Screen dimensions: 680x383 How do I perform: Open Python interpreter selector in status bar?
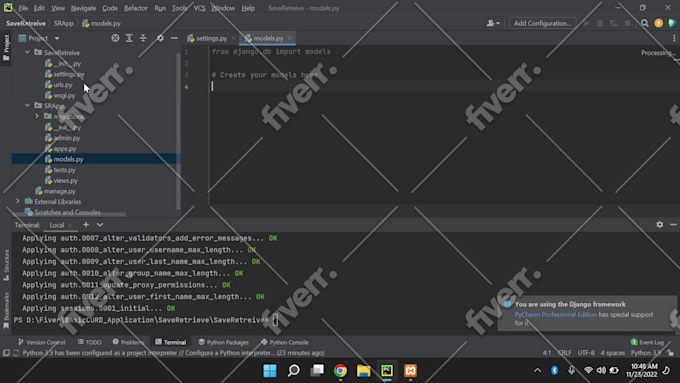[646, 353]
